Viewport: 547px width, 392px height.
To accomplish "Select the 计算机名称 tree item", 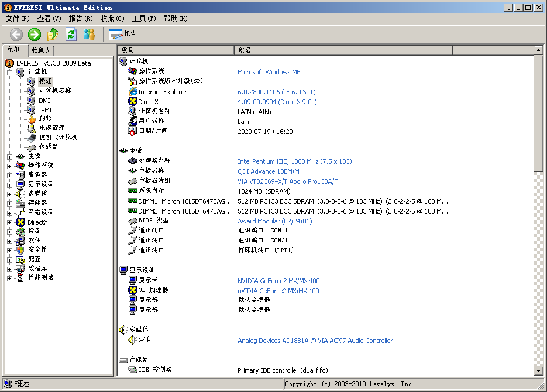I will [55, 91].
